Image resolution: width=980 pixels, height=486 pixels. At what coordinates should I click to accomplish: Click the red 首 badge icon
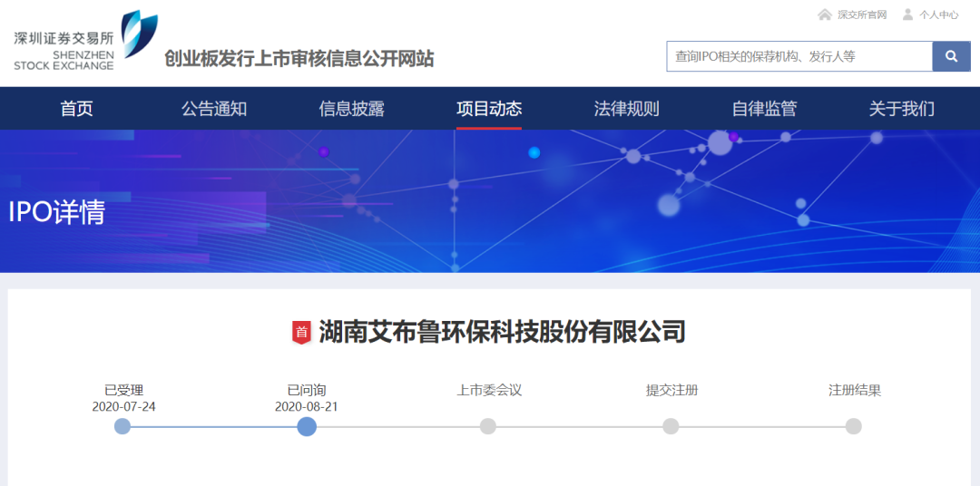[302, 332]
